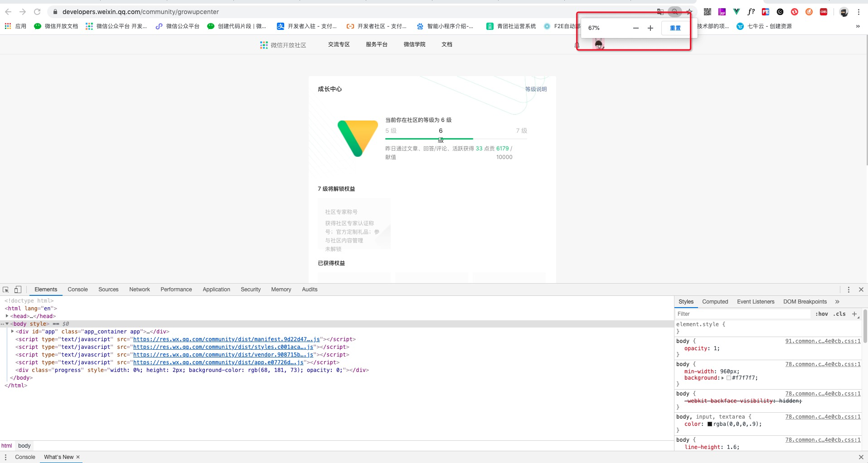Open the f? font extension icon
This screenshot has width=868, height=463.
(x=751, y=12)
